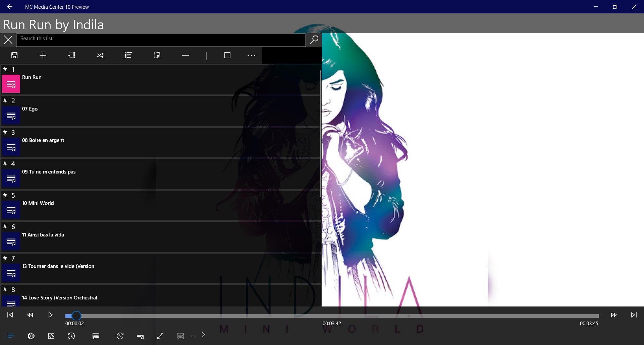
Task: Open the settings gear
Action: [31, 336]
